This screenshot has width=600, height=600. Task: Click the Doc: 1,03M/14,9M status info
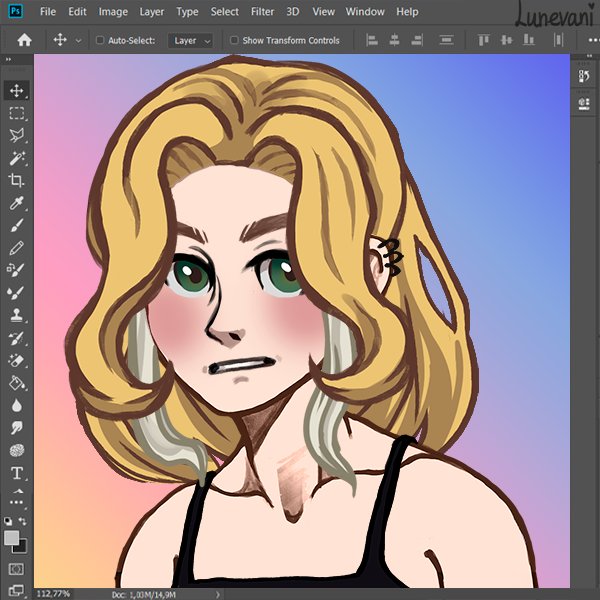[x=144, y=595]
